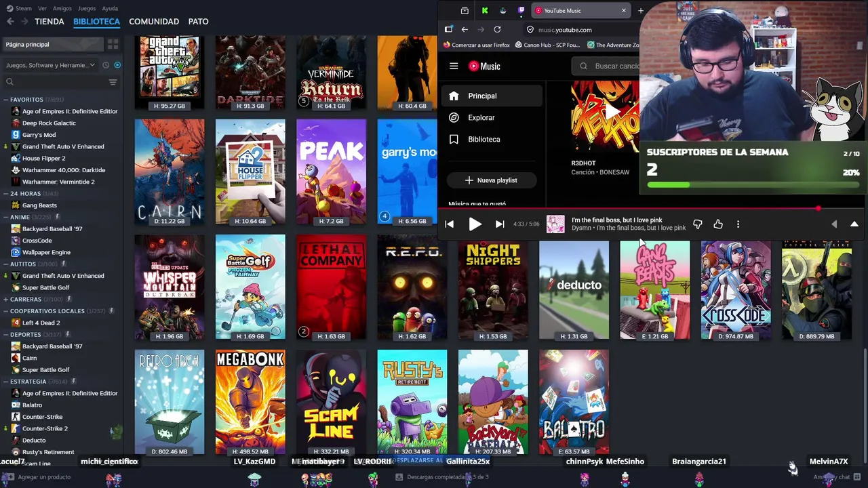Switch to the Twitch pinned tab
Image resolution: width=868 pixels, height=488 pixels.
521,10
